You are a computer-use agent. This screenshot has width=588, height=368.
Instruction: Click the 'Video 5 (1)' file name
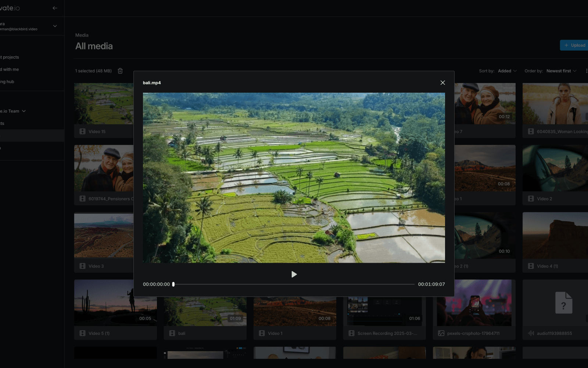tap(99, 333)
